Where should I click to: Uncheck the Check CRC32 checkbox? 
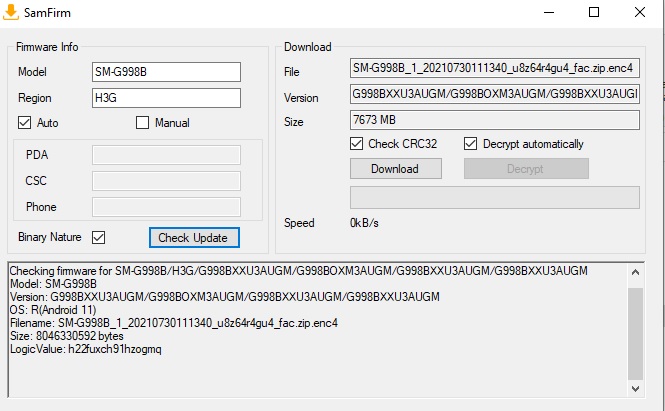click(x=357, y=144)
